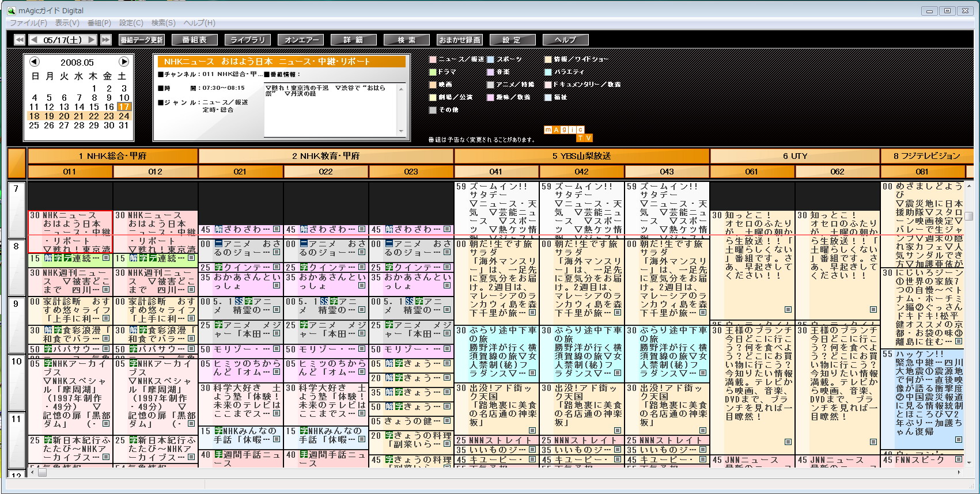Viewport: 980px width, 494px height.
Task: Show next month in 2008.05 calendar
Action: point(123,62)
